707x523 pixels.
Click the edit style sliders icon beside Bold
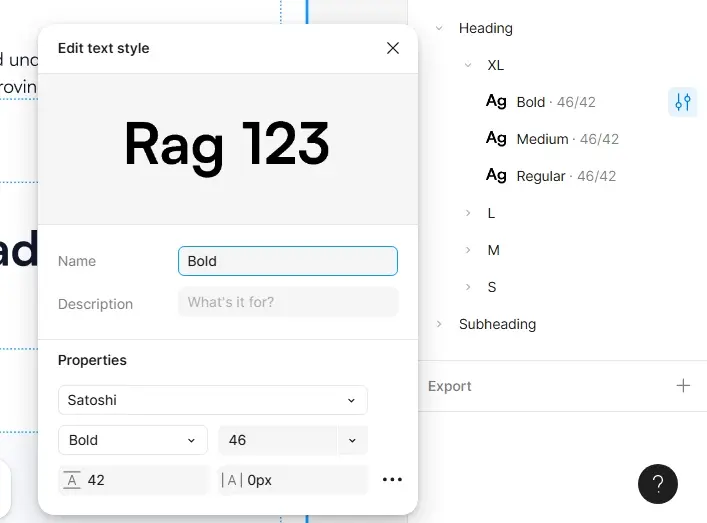pos(682,102)
